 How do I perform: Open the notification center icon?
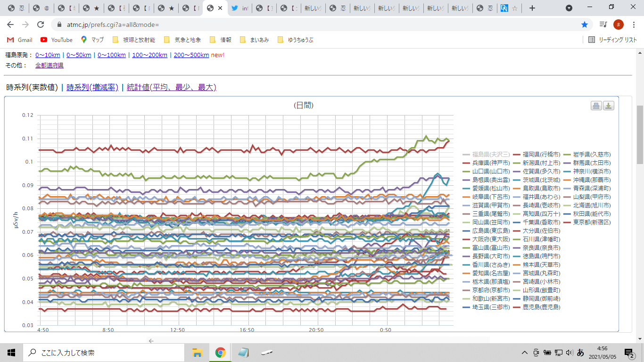point(629,353)
